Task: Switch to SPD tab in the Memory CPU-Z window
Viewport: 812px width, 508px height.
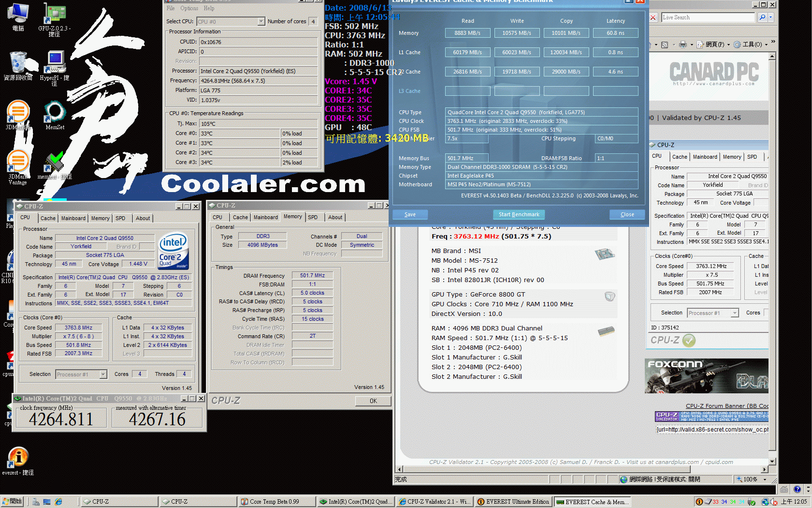Action: click(x=313, y=217)
